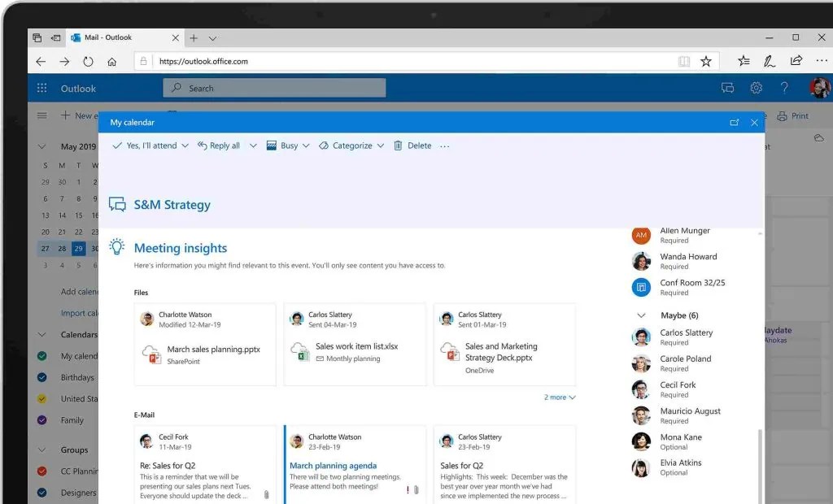Toggle the Birthdays calendar
The image size is (833, 504).
41,377
